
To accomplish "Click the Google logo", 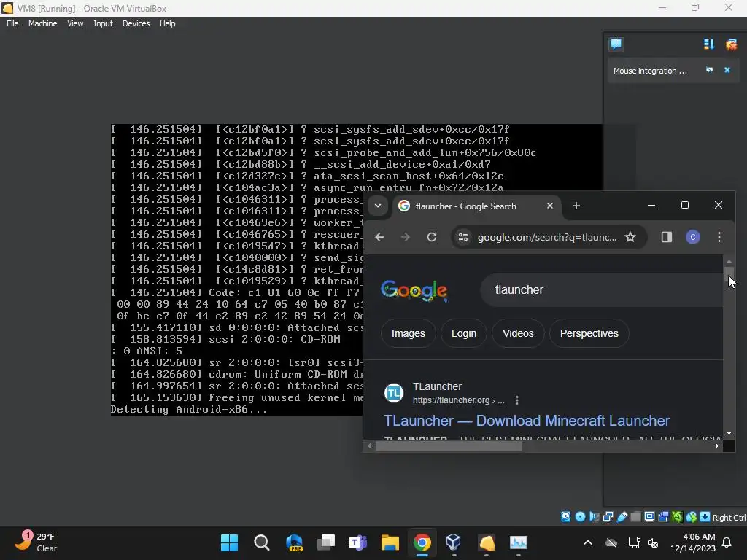I will tap(414, 290).
